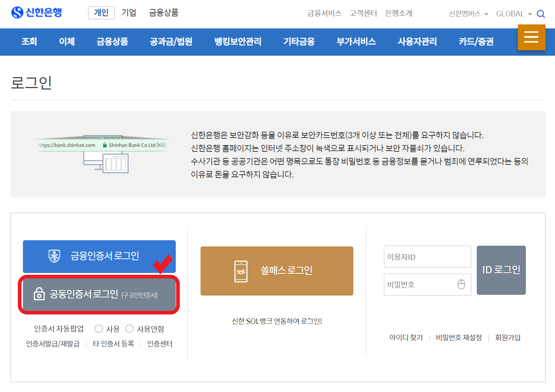Open the 부가서비스 menu

tap(356, 41)
